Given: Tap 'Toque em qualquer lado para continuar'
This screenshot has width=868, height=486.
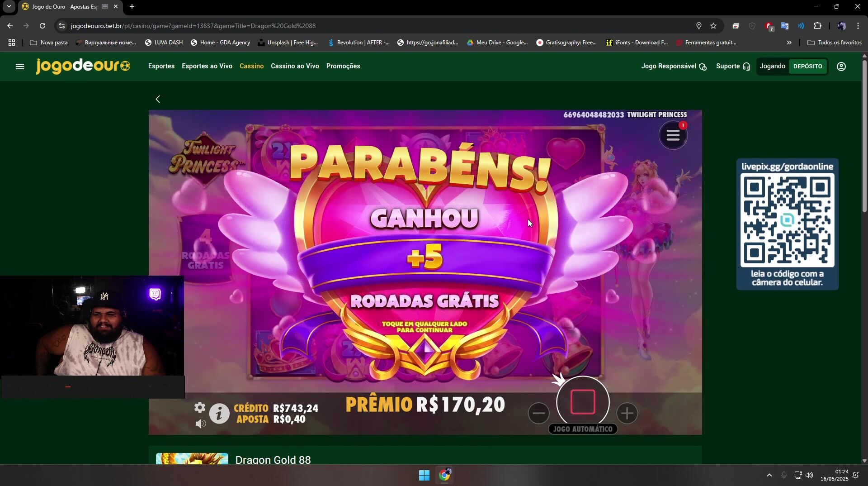Looking at the screenshot, I should pyautogui.click(x=425, y=327).
